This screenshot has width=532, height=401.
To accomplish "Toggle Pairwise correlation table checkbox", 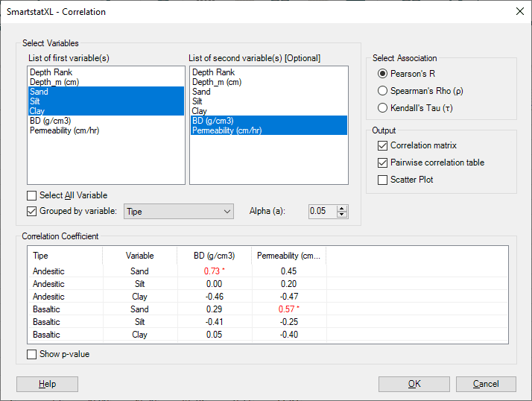I will pos(383,162).
